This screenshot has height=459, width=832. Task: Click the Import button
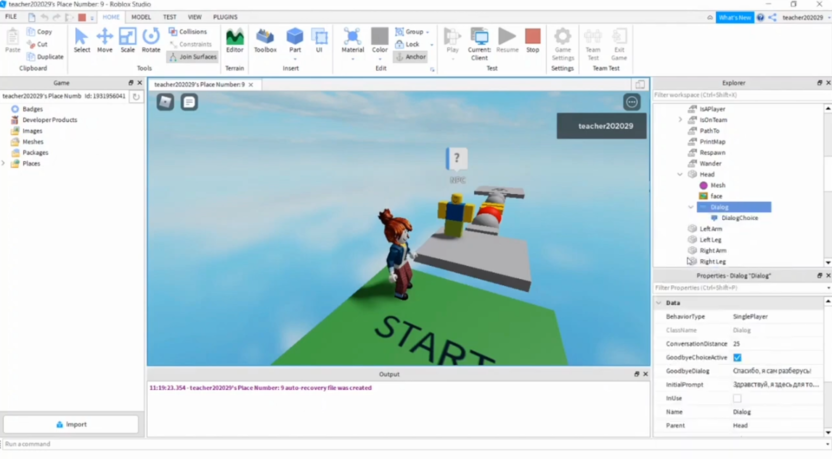point(71,424)
